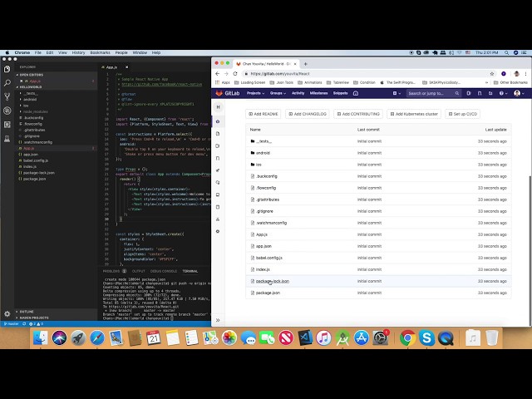Open the VS Code Explorer view icon
Screen dimensions: 532x399
(7, 69)
